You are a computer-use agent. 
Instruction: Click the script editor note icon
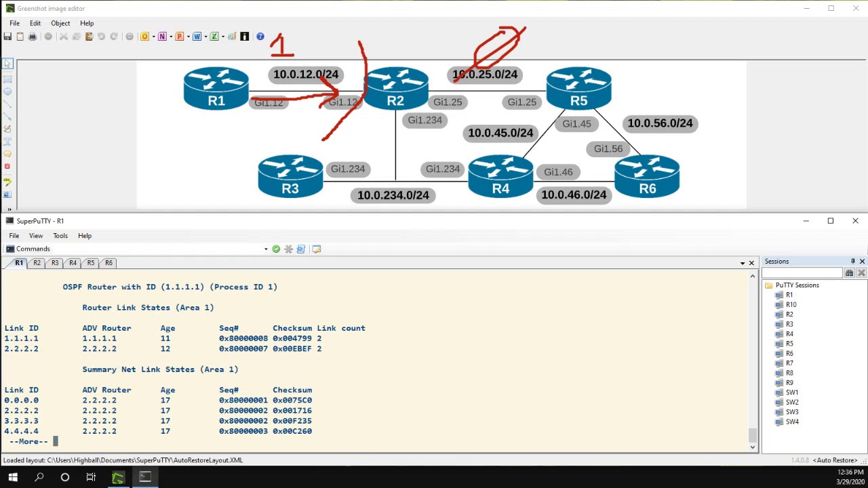click(x=316, y=249)
